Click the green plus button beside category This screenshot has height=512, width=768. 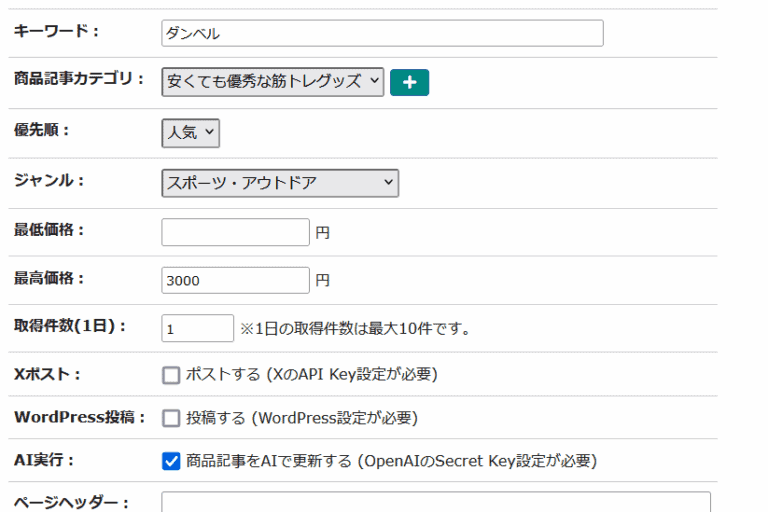(x=409, y=82)
